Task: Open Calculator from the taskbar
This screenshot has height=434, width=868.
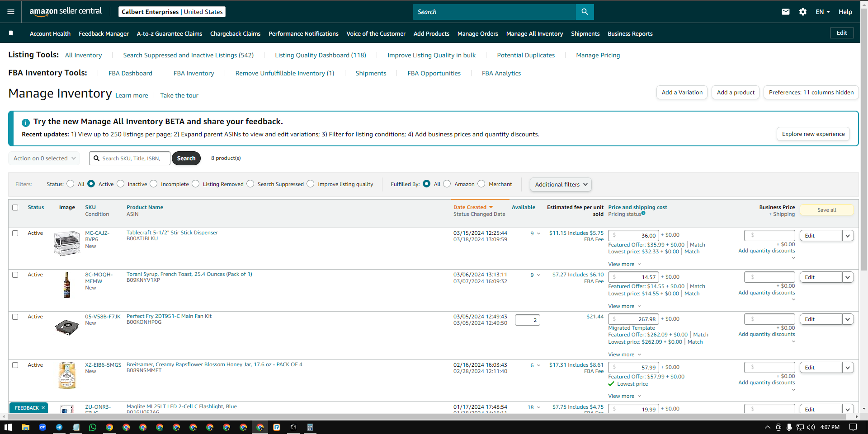Action: 310,427
